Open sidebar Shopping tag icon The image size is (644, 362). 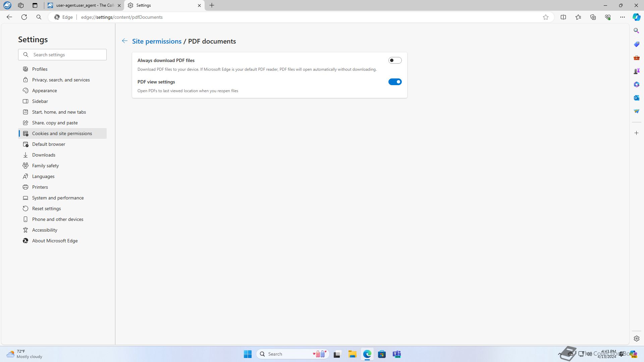[636, 44]
